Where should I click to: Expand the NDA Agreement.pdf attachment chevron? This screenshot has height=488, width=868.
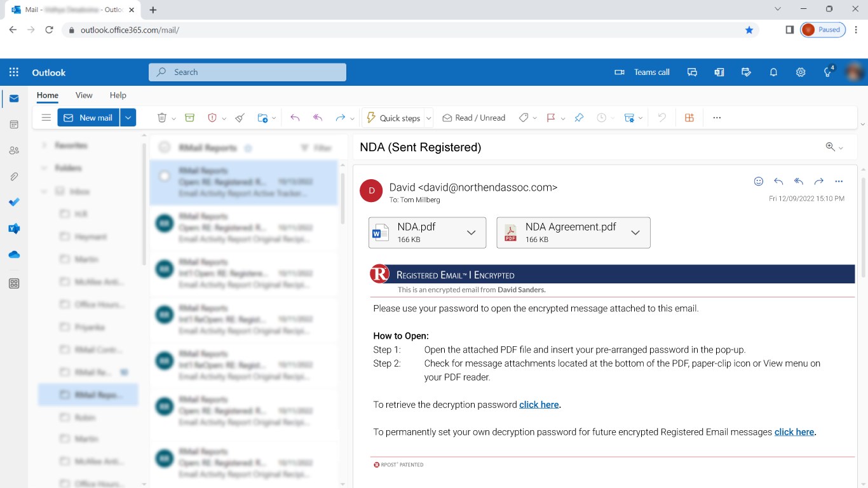click(x=635, y=233)
